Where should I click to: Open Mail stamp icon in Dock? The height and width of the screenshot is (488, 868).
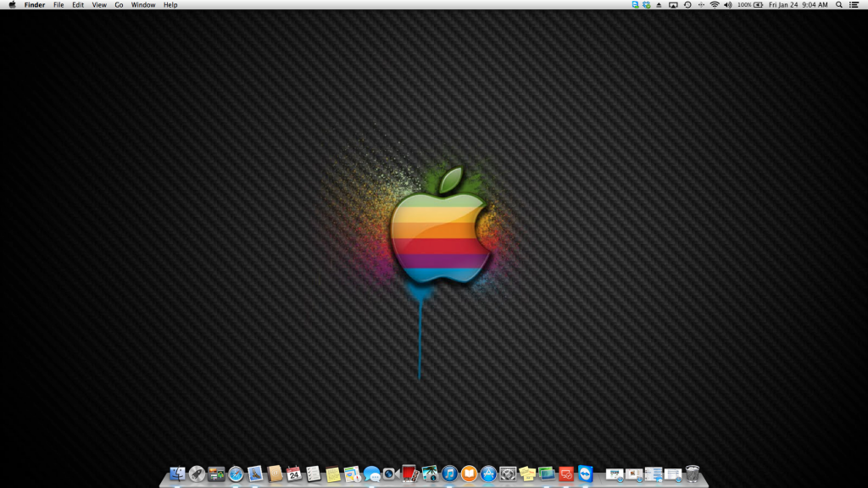(255, 474)
